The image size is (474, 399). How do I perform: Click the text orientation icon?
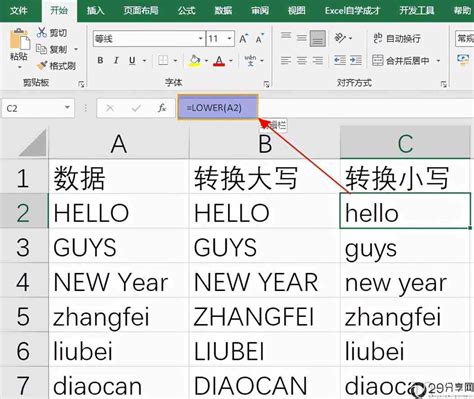pos(340,38)
